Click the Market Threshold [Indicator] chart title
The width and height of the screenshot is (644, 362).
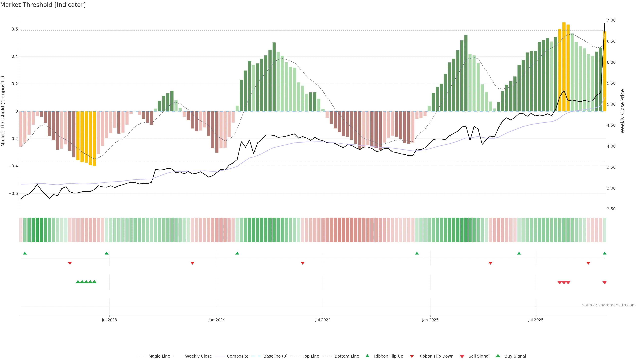tap(43, 5)
